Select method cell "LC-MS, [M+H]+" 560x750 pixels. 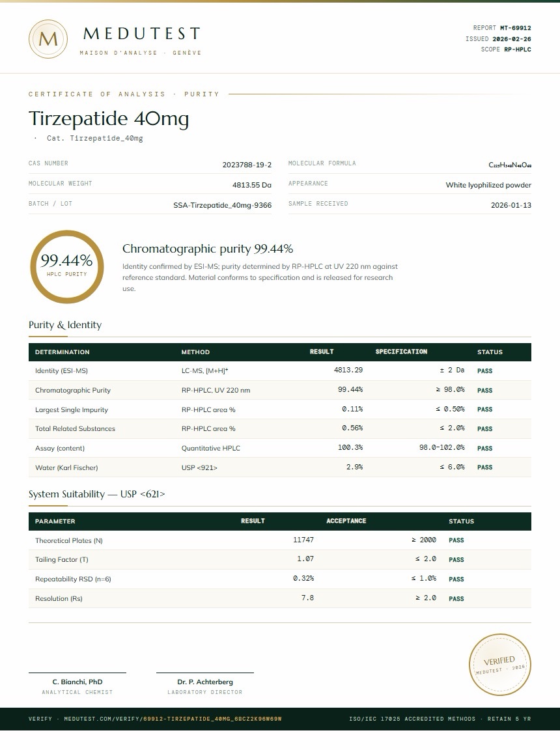pos(204,370)
